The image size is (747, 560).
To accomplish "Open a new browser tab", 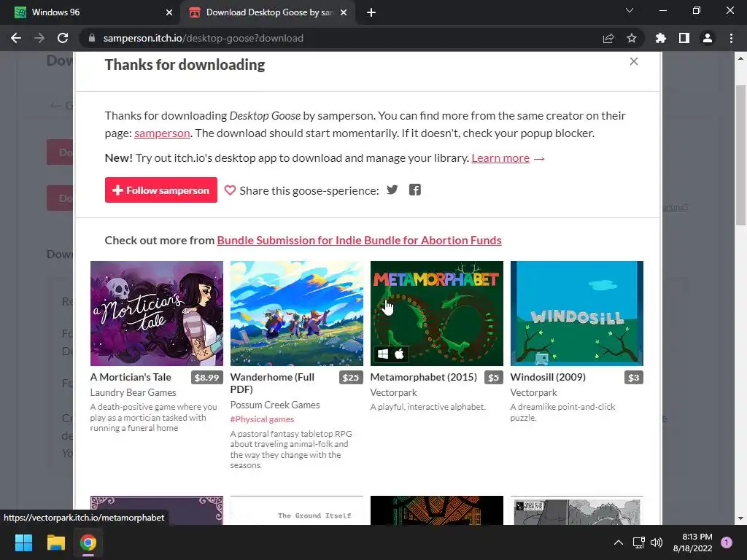I will coord(371,12).
